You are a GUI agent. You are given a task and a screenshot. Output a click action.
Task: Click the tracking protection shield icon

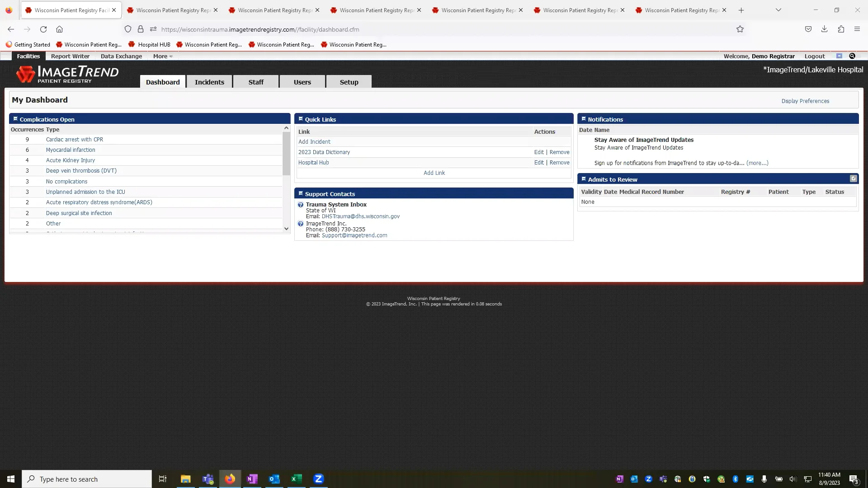click(x=128, y=29)
